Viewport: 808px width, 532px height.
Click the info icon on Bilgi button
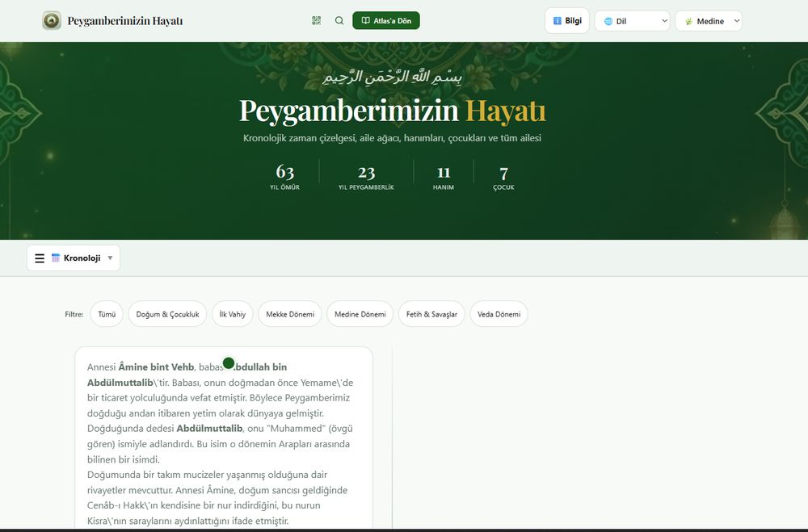557,21
